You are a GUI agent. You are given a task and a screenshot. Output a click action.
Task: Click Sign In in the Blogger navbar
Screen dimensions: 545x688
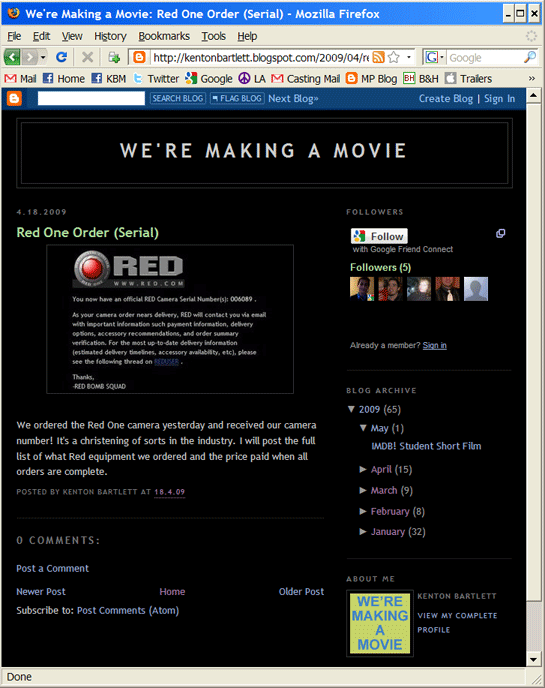click(x=499, y=98)
